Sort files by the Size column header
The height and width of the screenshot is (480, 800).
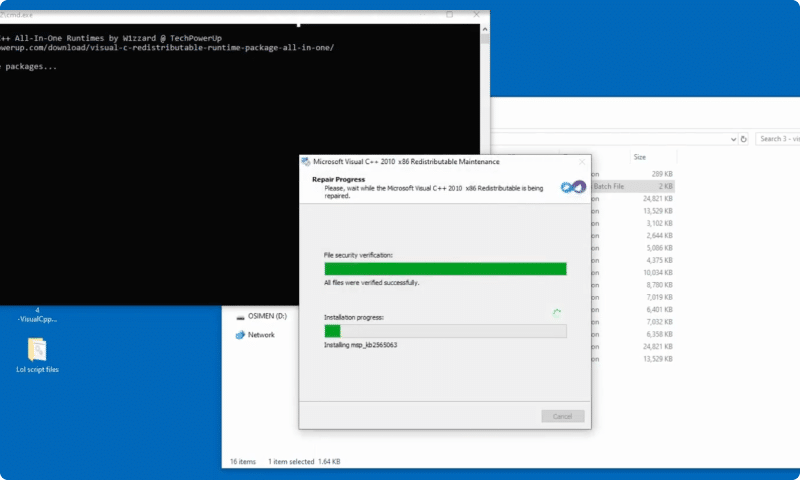pyautogui.click(x=640, y=157)
